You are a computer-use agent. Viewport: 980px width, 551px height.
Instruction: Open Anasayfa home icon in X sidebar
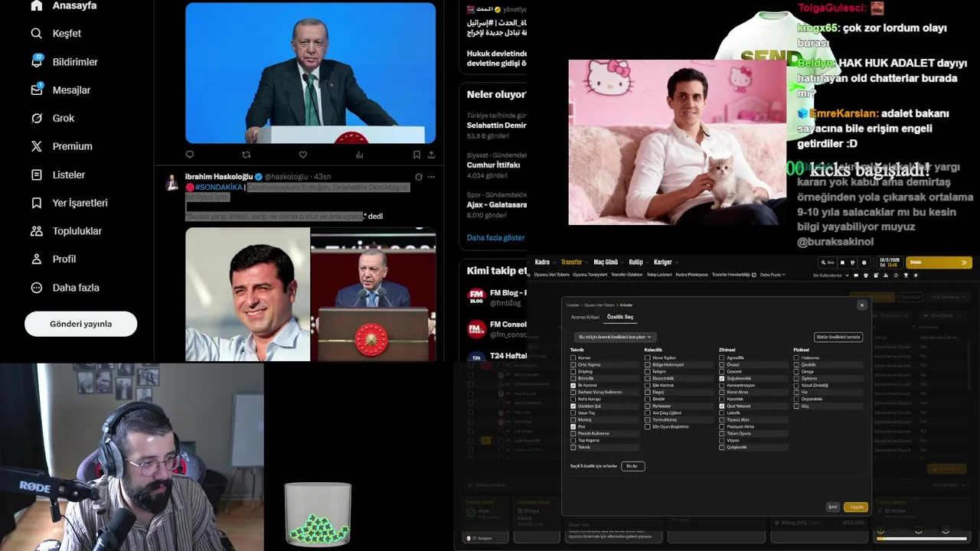(x=36, y=5)
